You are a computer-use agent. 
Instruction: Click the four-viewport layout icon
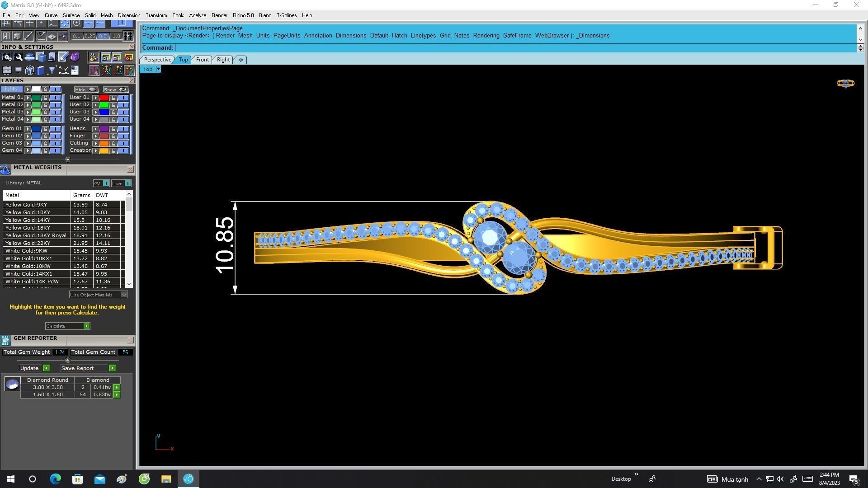click(7, 70)
